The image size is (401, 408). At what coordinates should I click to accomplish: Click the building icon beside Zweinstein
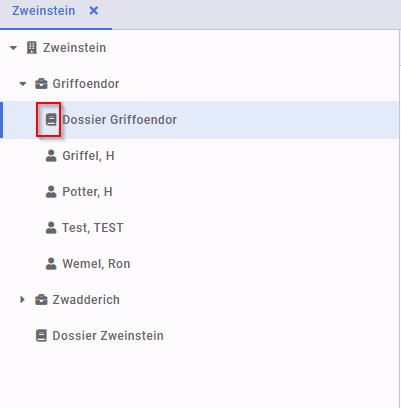point(32,48)
